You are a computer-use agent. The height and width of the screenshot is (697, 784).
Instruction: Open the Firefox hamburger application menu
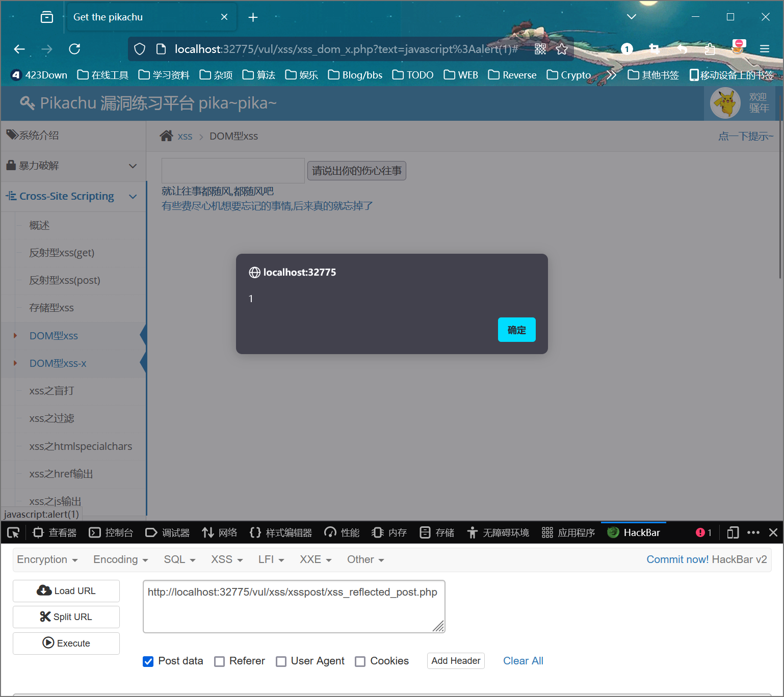coord(764,49)
